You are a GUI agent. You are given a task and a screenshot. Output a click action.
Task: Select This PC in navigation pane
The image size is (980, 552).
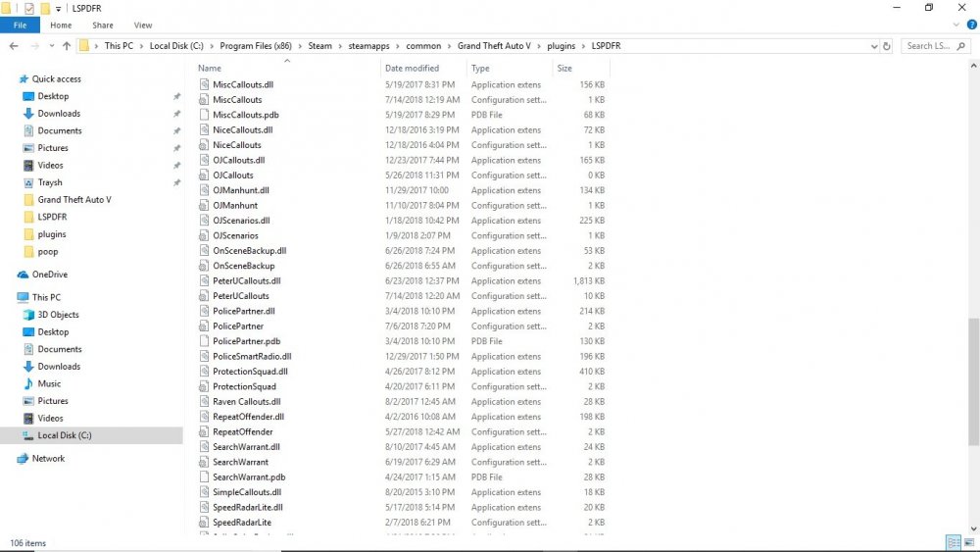click(46, 297)
